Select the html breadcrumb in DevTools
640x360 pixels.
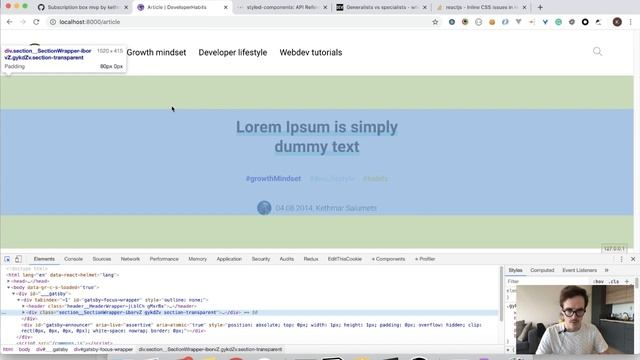(8, 350)
